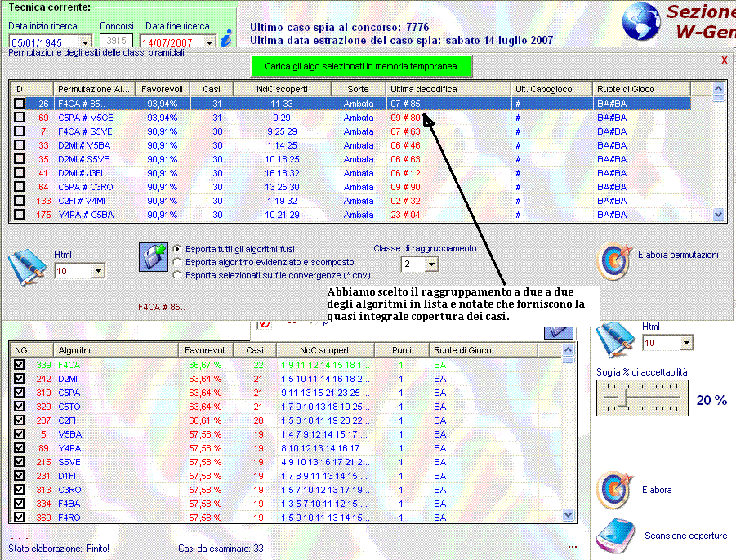Sort by the Punti column header
The width and height of the screenshot is (736, 560).
(x=402, y=350)
